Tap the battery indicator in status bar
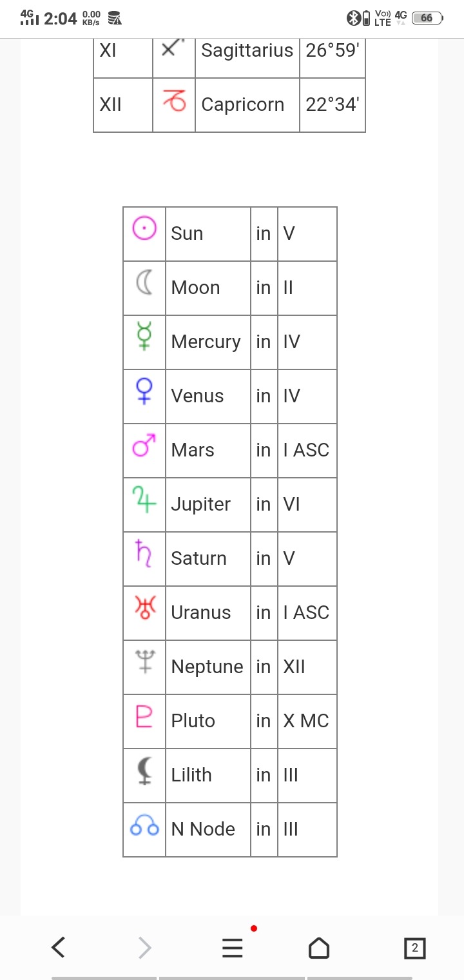This screenshot has height=980, width=464. click(x=427, y=18)
